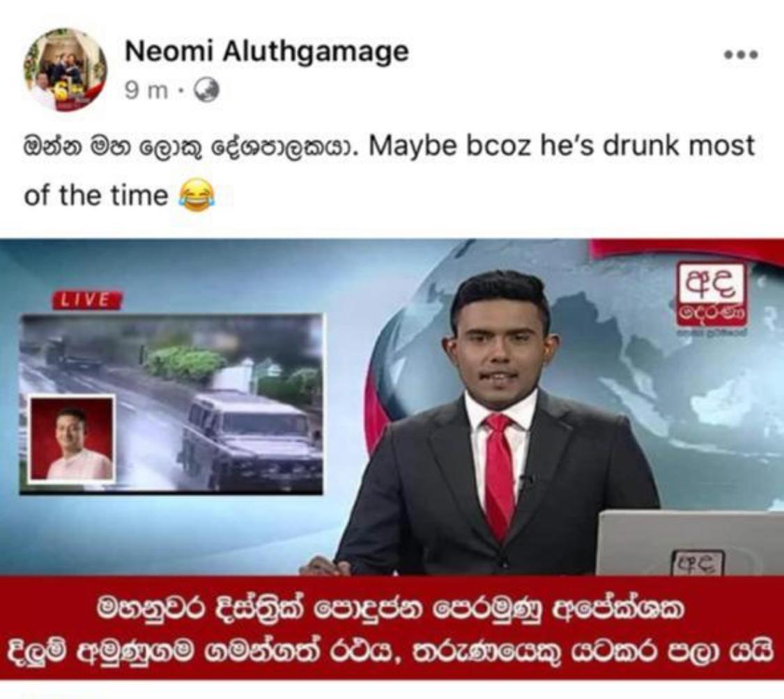Open the three-dots post options menu
The image size is (784, 699).
pos(741,54)
